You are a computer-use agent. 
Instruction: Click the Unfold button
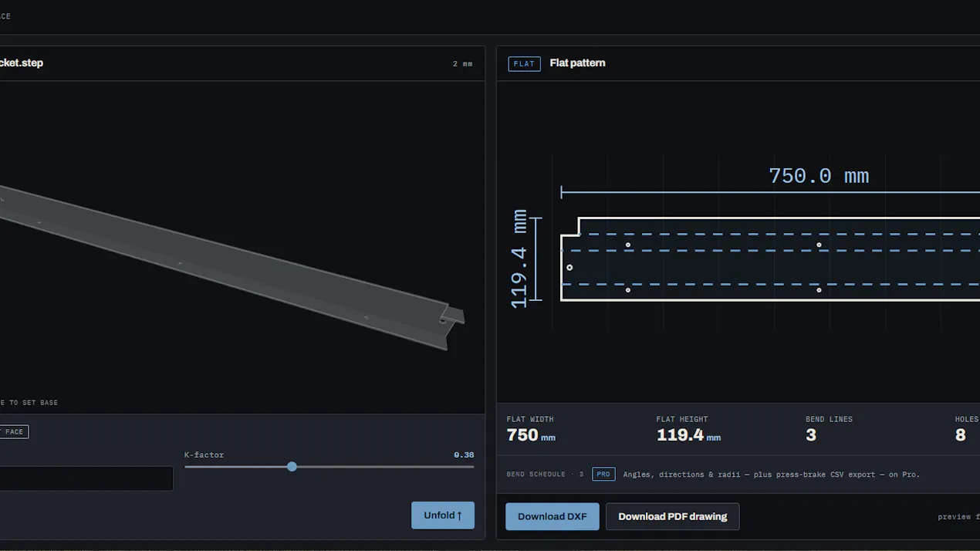tap(443, 516)
